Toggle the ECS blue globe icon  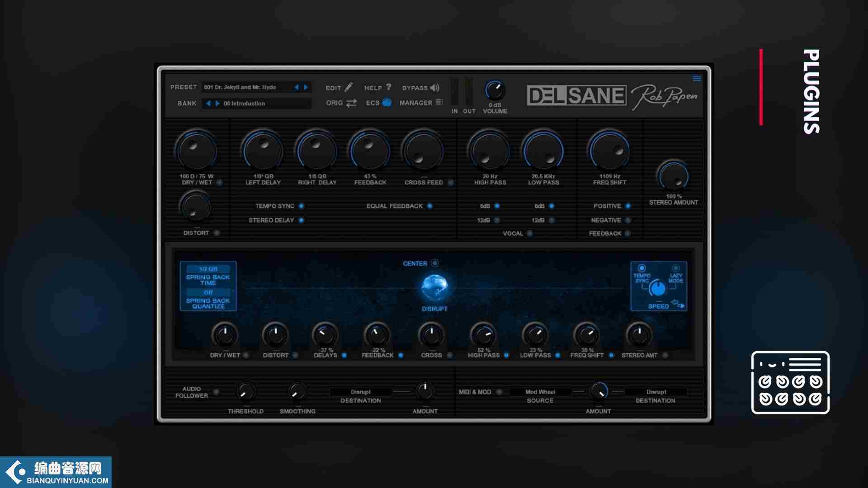387,103
